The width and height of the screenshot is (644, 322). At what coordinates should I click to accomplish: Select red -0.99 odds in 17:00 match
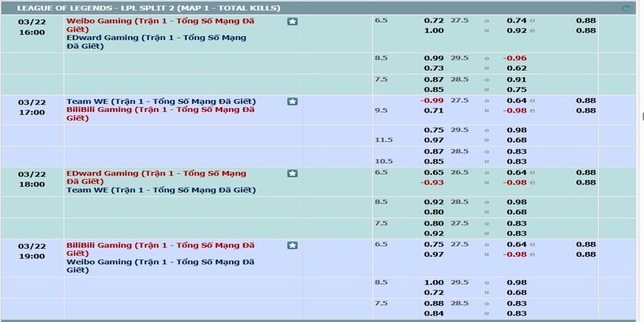tap(433, 100)
